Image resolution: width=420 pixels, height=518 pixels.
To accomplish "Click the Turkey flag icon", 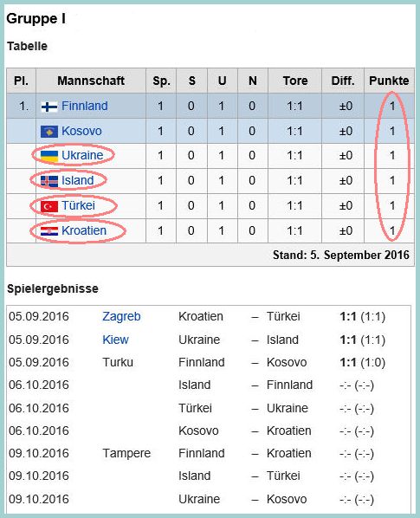I will (49, 206).
